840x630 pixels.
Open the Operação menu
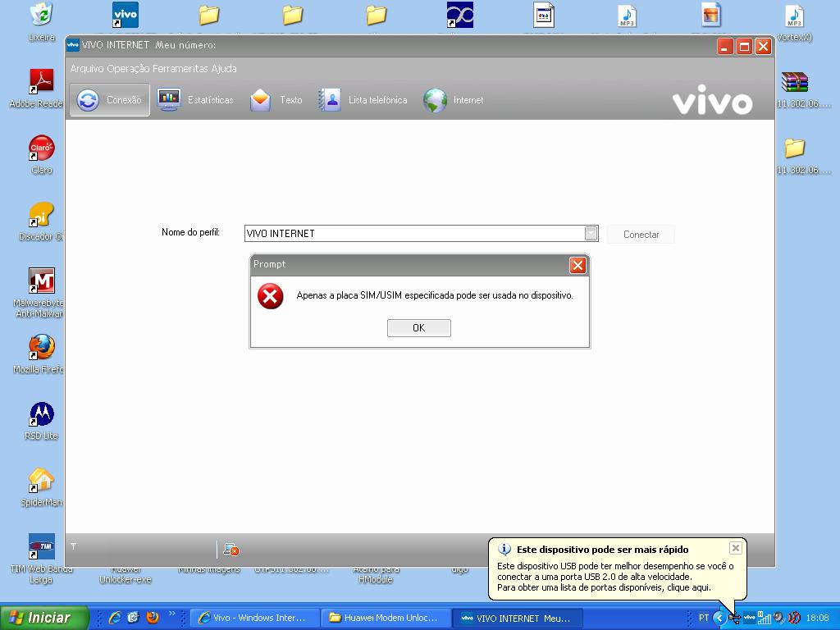click(x=129, y=69)
